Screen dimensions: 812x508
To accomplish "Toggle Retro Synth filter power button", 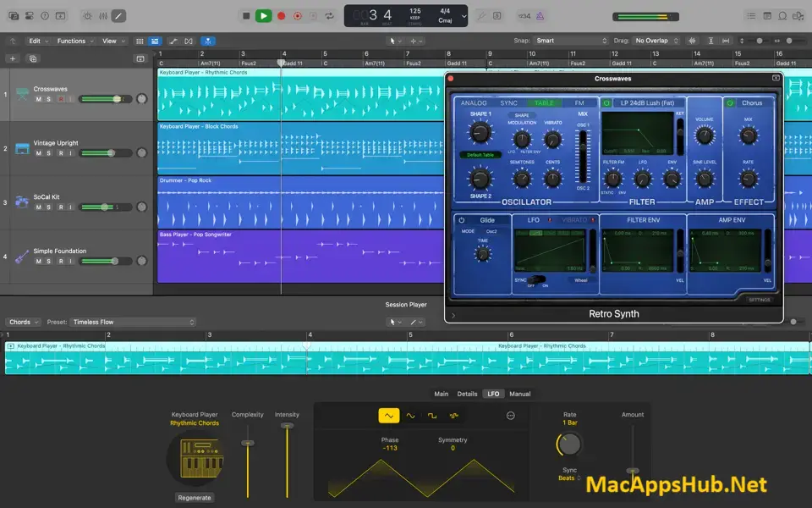I will pyautogui.click(x=606, y=102).
